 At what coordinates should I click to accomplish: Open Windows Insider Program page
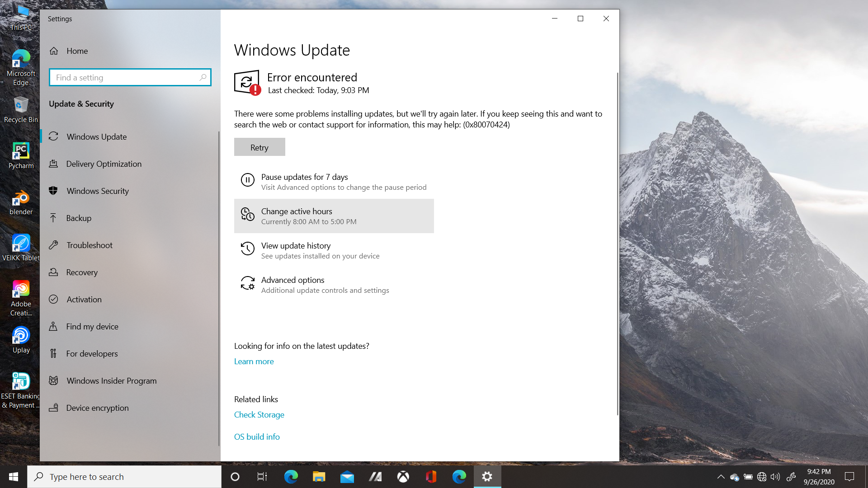(x=129, y=380)
